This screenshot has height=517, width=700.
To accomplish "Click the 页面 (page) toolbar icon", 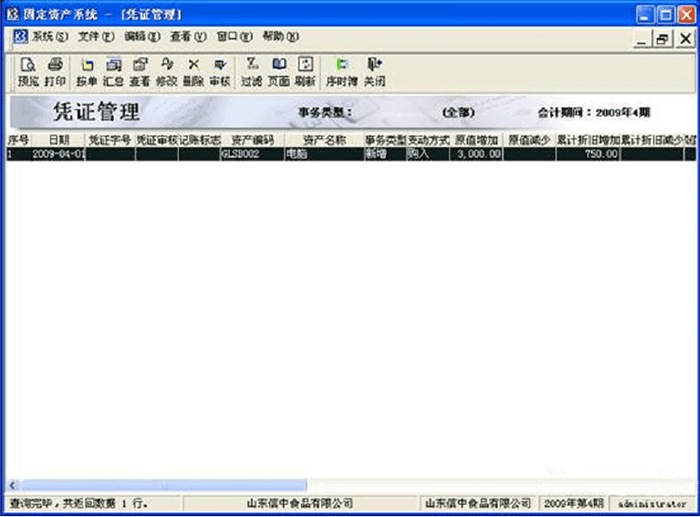I will pos(279,72).
